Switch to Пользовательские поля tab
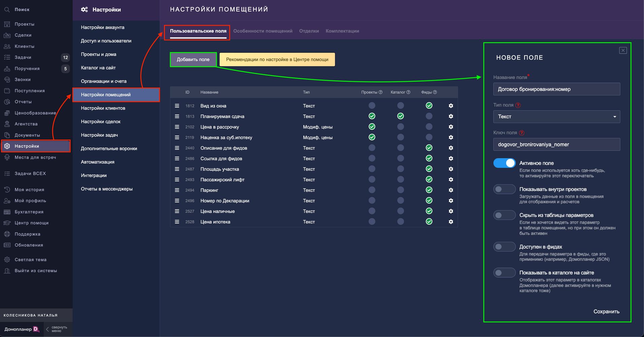Image resolution: width=644 pixels, height=337 pixels. [198, 31]
